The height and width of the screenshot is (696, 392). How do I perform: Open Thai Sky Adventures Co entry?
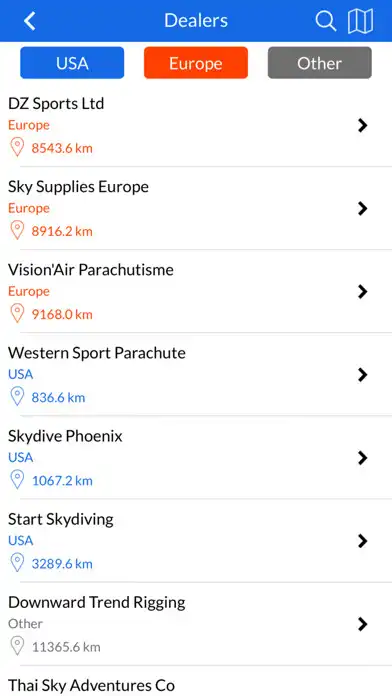[x=196, y=681]
